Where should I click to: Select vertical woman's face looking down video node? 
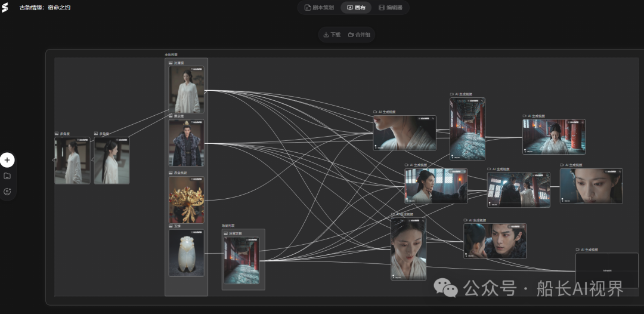click(408, 249)
